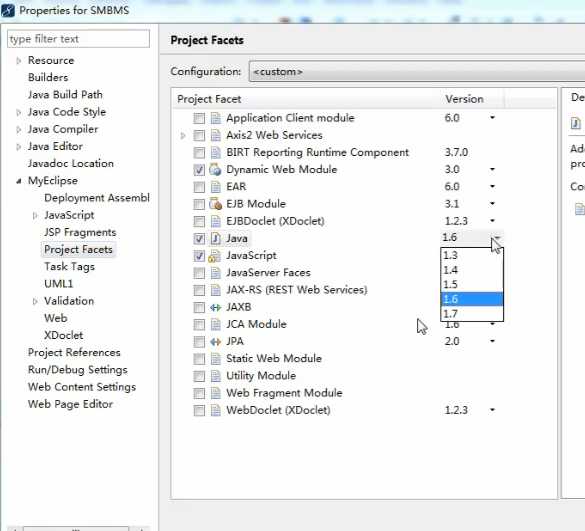
Task: Select version 1.4 in Java dropdown list
Action: pos(472,270)
